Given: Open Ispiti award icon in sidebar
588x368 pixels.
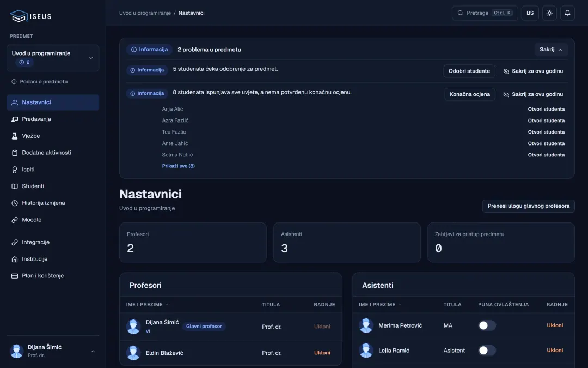Looking at the screenshot, I should click(15, 170).
